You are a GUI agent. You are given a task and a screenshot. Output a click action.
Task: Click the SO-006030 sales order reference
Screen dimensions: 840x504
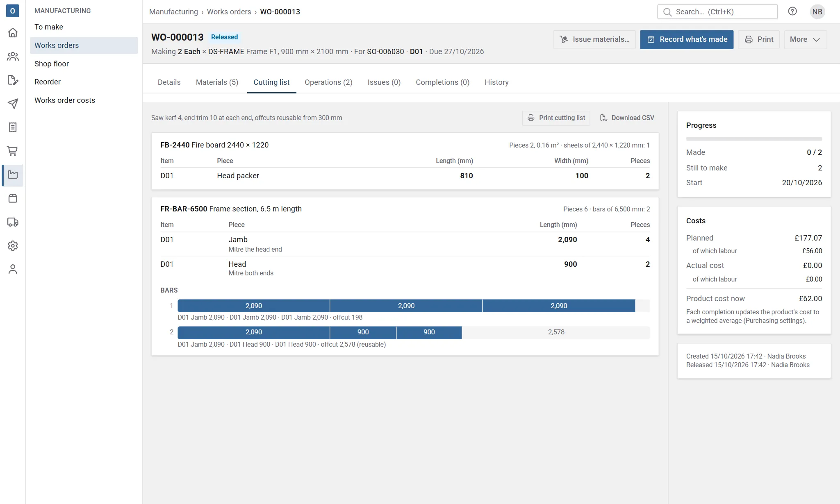385,52
